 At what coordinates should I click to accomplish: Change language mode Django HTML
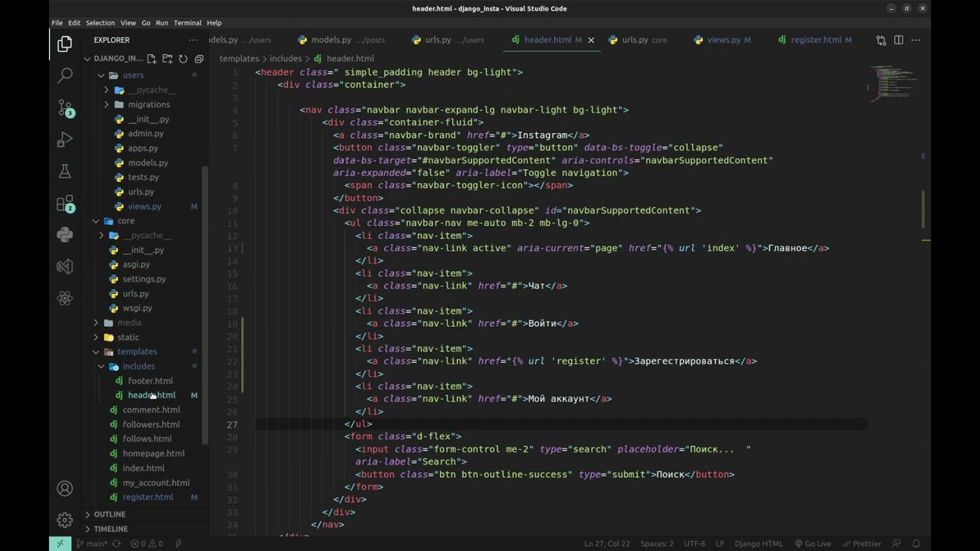pos(759,543)
